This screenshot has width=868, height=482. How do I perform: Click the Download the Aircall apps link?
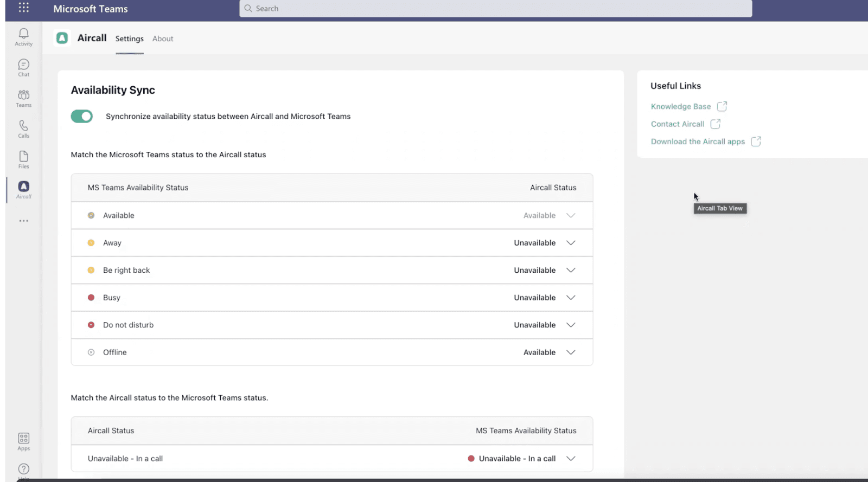click(698, 142)
